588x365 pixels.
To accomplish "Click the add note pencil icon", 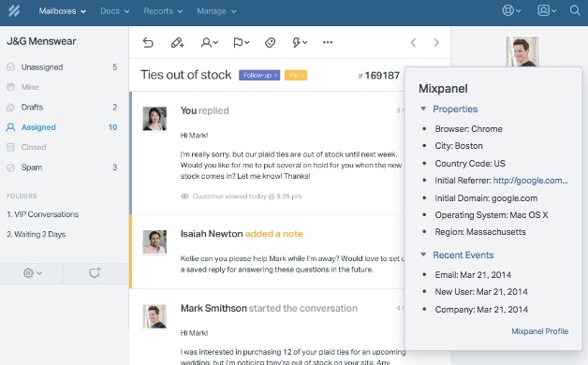I will click(177, 43).
